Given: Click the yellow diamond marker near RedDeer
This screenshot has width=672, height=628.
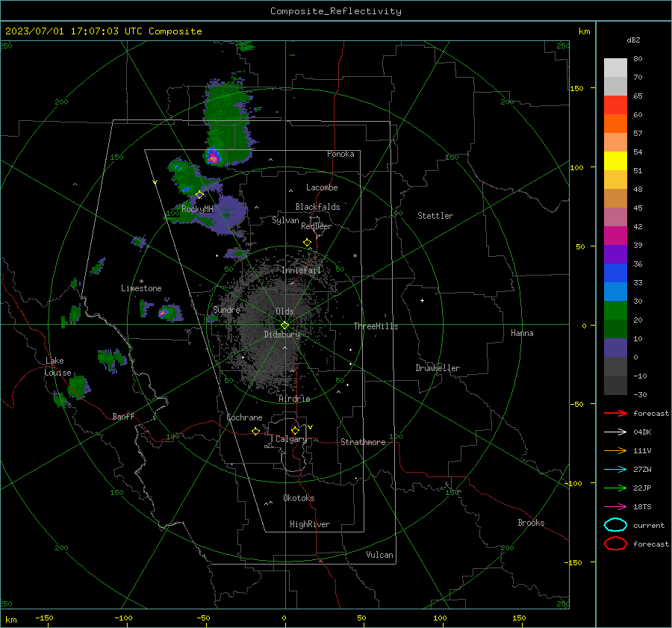Looking at the screenshot, I should click(x=307, y=242).
